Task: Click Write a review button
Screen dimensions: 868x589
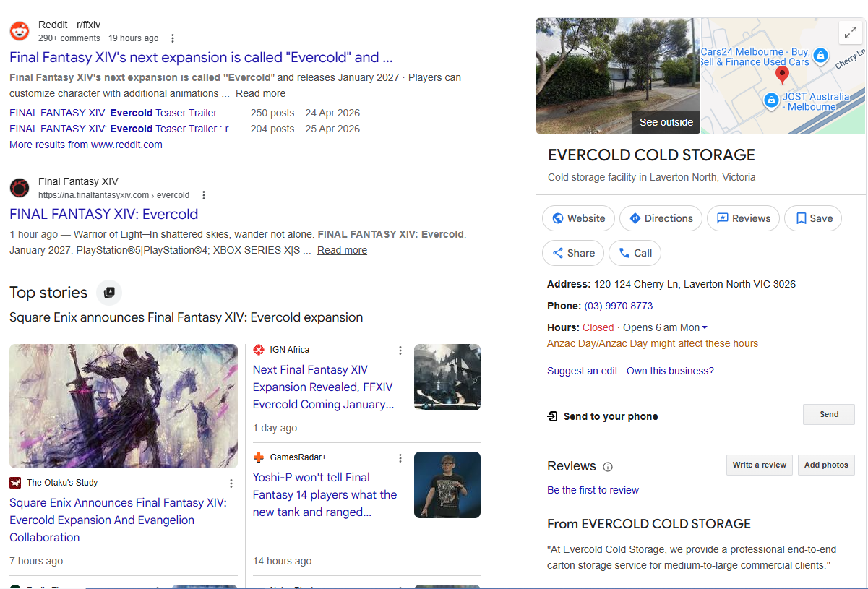Action: click(x=760, y=465)
